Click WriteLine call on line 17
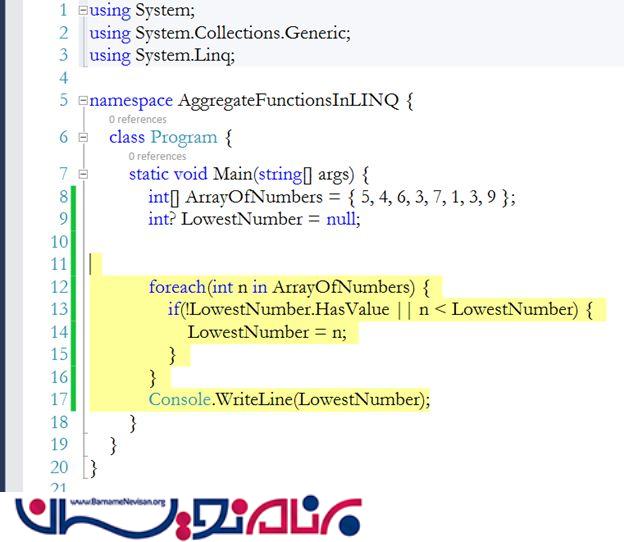This screenshot has height=542, width=624. click(254, 400)
